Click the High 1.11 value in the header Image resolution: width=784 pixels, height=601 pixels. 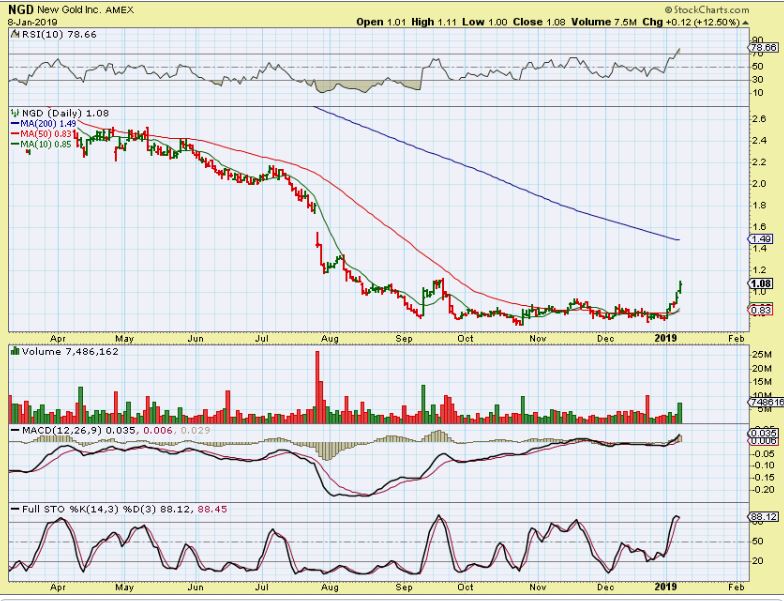tap(434, 22)
